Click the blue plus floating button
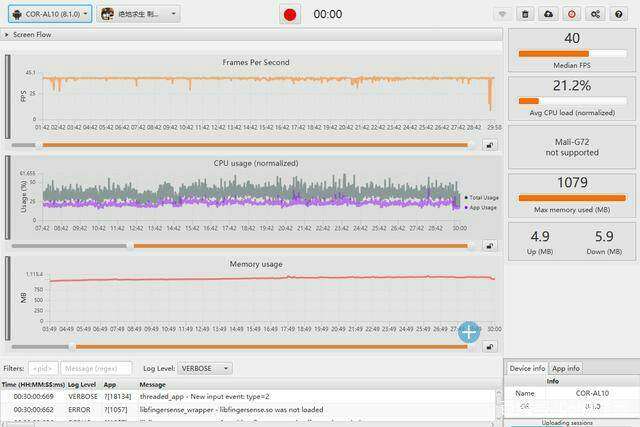The image size is (640, 427). tap(468, 332)
